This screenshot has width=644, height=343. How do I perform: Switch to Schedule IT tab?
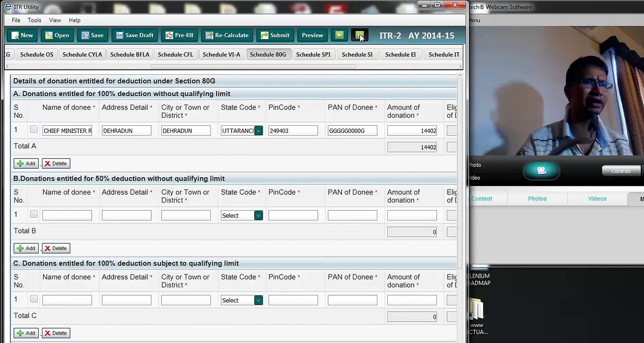click(x=444, y=54)
